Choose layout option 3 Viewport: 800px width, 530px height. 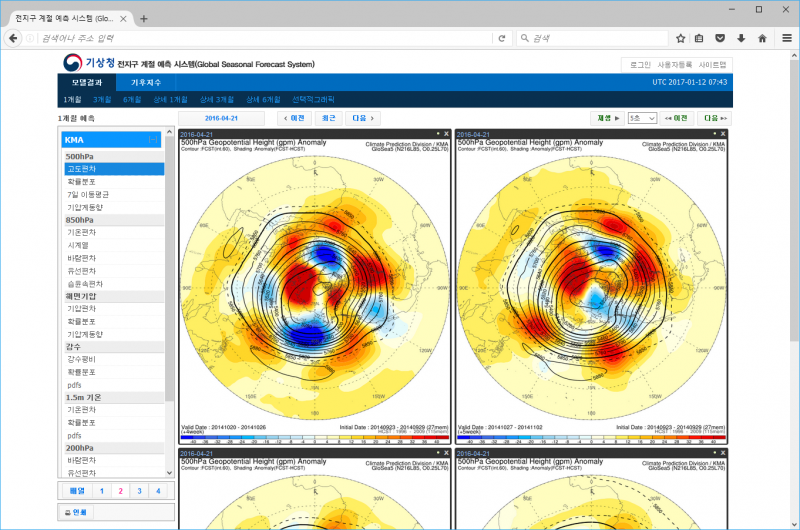[139, 491]
